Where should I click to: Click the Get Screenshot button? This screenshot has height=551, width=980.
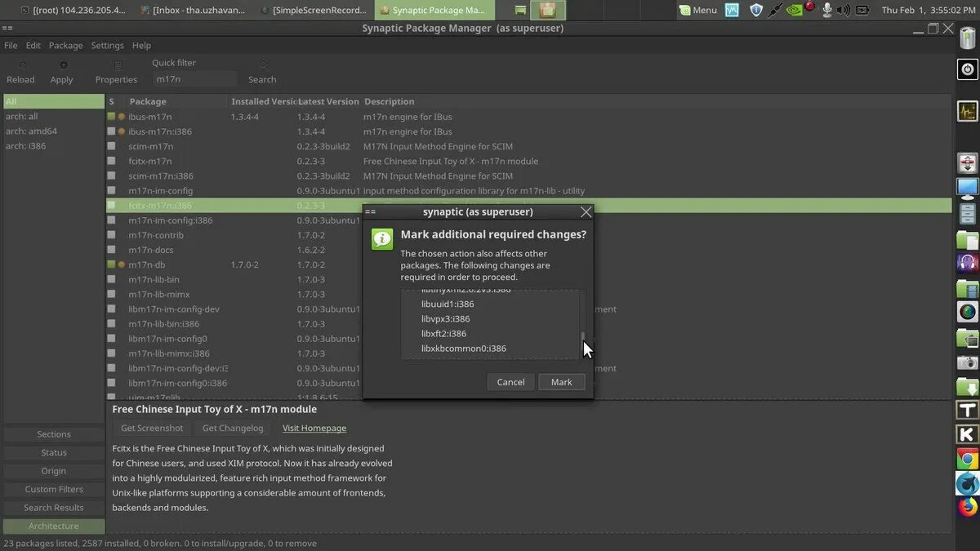pyautogui.click(x=152, y=428)
